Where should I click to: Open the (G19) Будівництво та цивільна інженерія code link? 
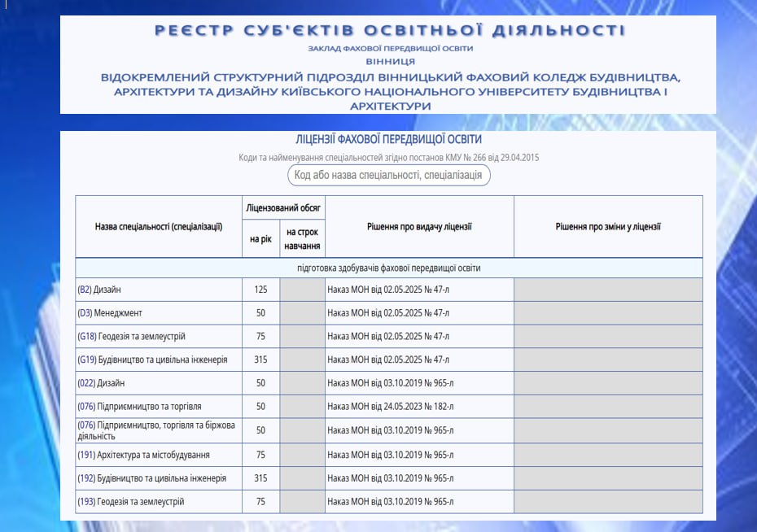87,360
